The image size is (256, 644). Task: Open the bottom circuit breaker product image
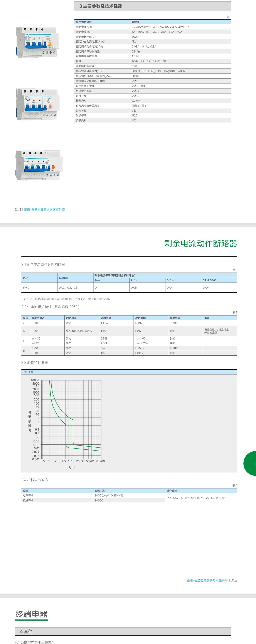39,165
